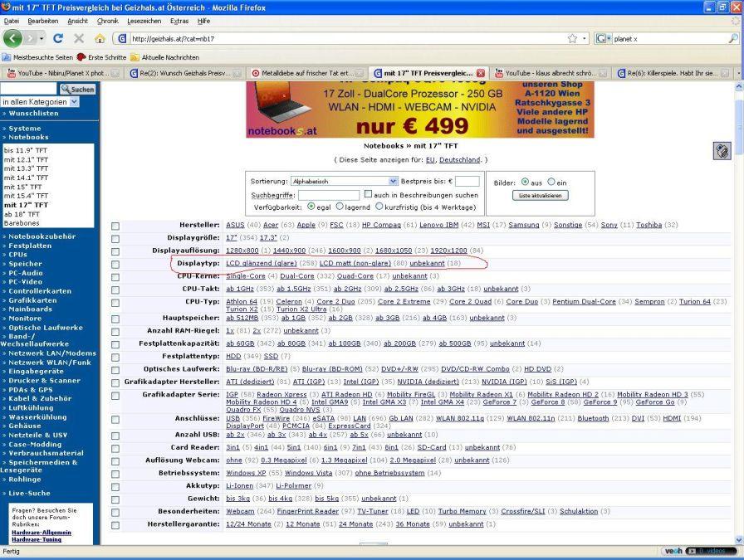Viewport: 744px width, 560px height.
Task: Tick the Displaytyp row checkbox
Action: coord(115,265)
